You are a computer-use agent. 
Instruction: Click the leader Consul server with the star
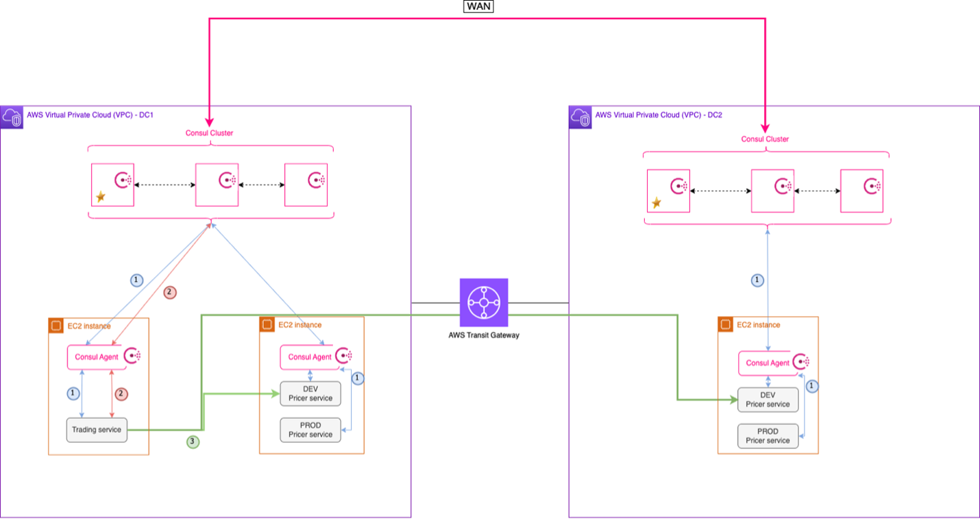tap(113, 184)
